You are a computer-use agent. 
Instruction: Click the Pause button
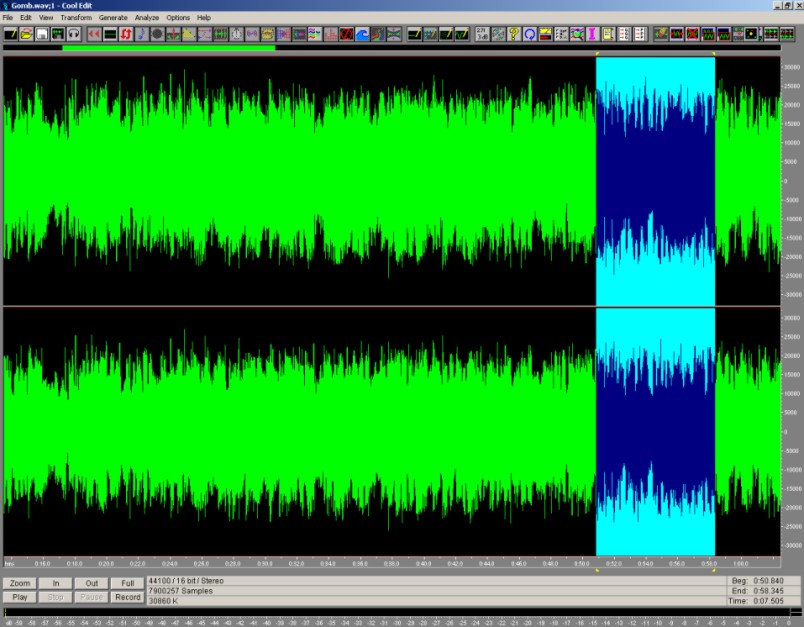click(x=92, y=597)
